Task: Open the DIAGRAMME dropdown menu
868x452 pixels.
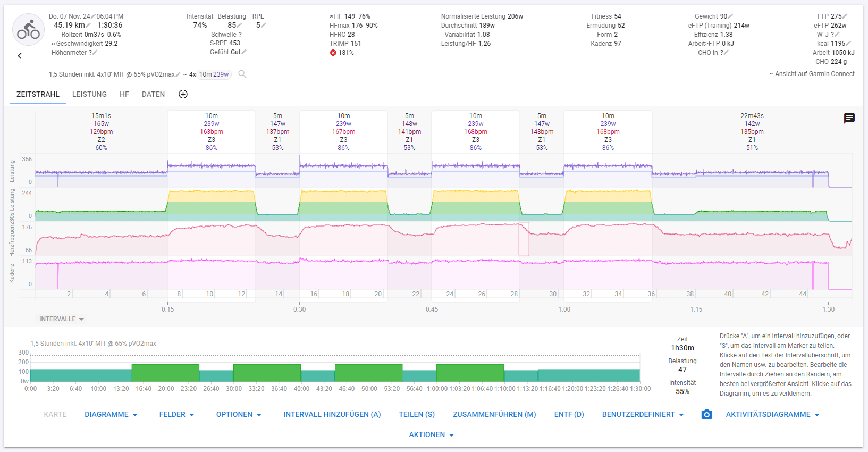Action: pos(111,414)
